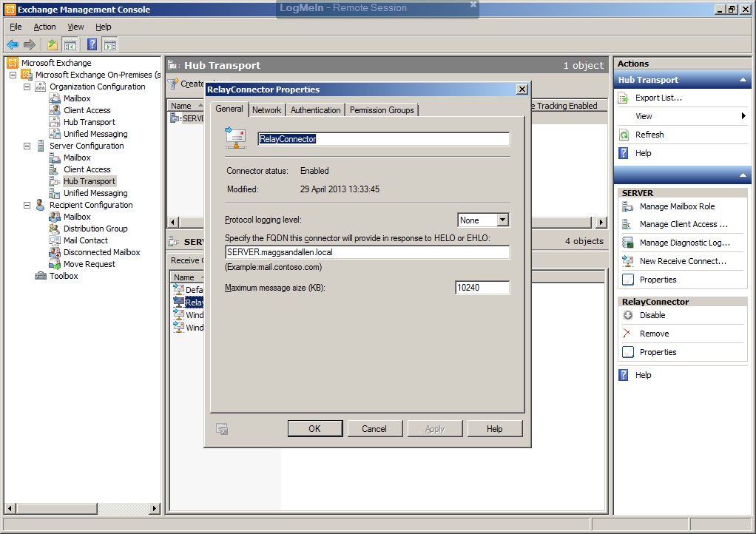
Task: Collapse Recipient Configuration tree node
Action: point(27,205)
